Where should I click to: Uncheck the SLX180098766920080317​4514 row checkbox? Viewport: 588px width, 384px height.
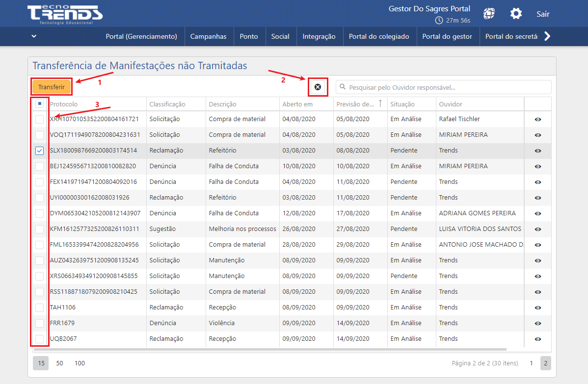click(40, 151)
